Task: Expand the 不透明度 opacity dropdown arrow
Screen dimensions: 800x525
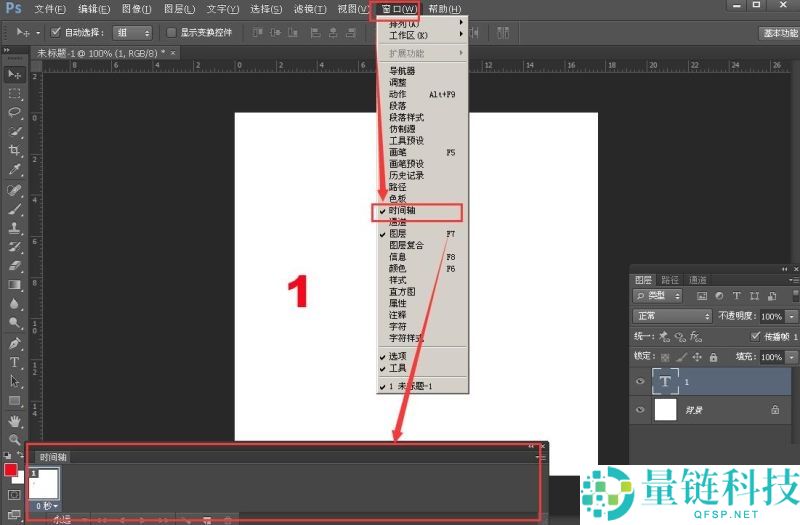Action: 792,316
